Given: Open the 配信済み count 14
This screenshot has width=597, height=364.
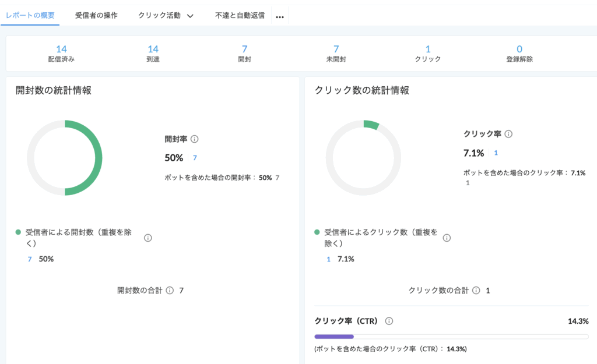Looking at the screenshot, I should coord(61,49).
